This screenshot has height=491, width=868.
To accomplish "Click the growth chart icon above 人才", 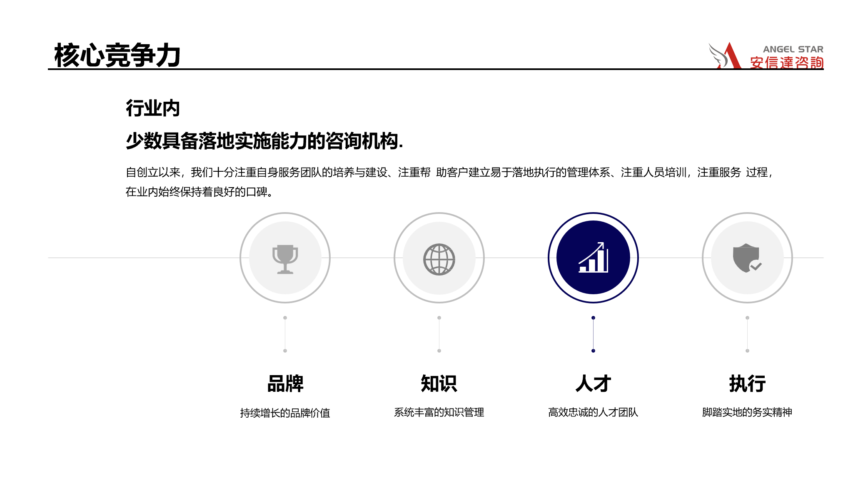I will point(593,258).
